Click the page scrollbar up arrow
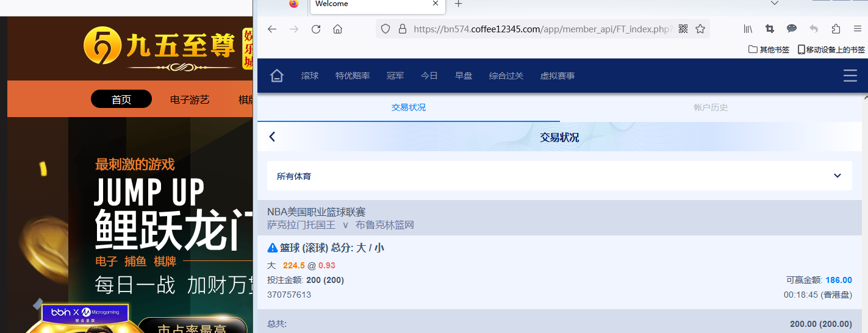 click(865, 97)
